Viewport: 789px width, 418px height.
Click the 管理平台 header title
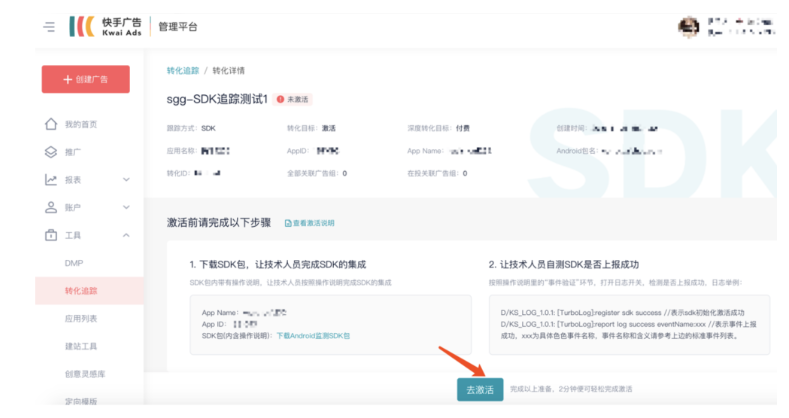click(x=178, y=27)
